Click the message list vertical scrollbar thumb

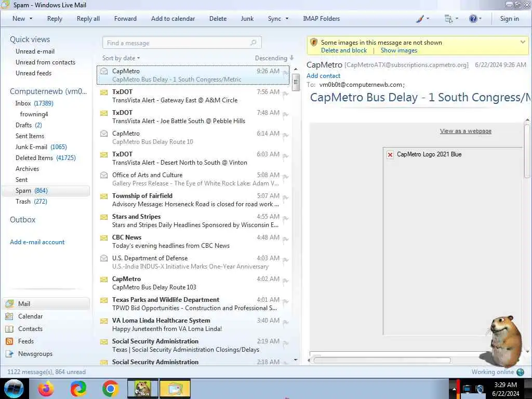pyautogui.click(x=296, y=83)
